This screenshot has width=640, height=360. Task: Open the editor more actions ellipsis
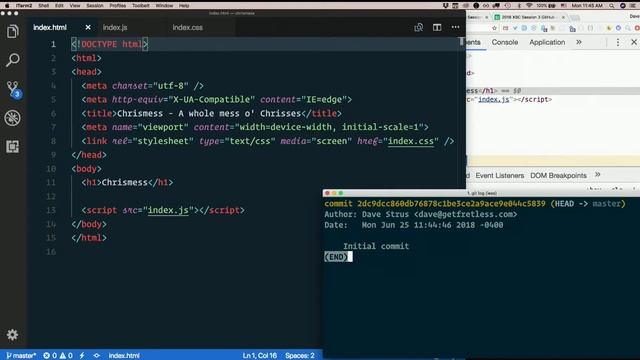point(456,27)
